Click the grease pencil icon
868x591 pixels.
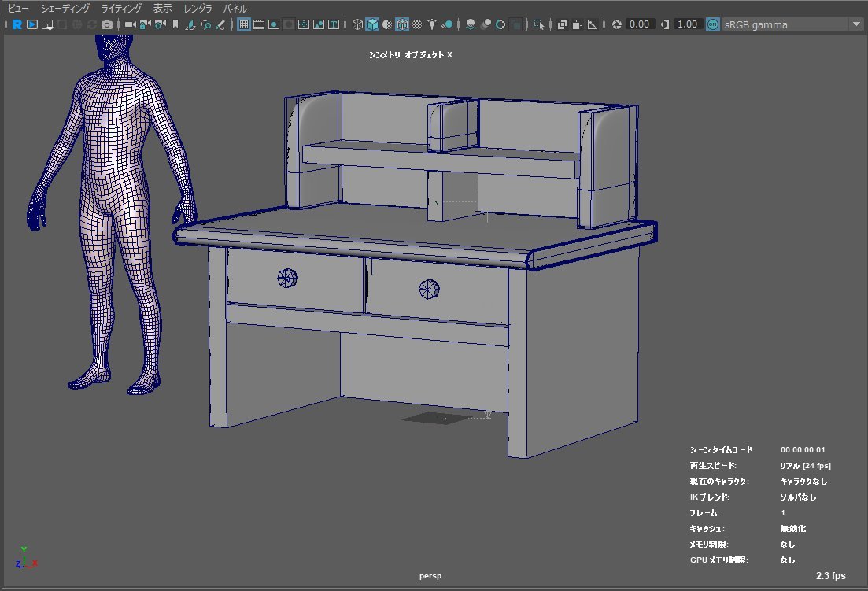(221, 24)
